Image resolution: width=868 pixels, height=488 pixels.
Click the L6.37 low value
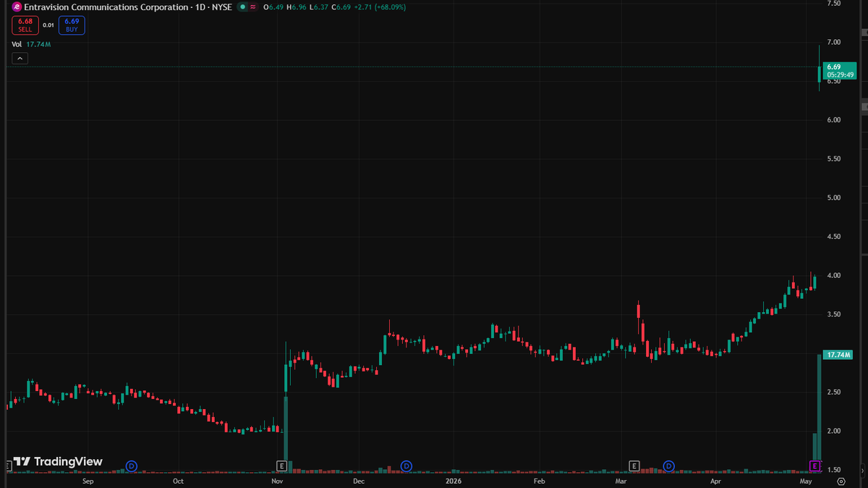pos(318,7)
